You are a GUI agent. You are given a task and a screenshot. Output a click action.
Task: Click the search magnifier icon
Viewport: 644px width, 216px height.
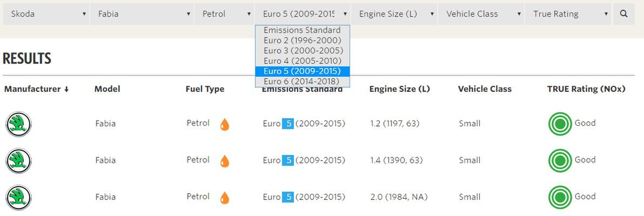pyautogui.click(x=623, y=14)
